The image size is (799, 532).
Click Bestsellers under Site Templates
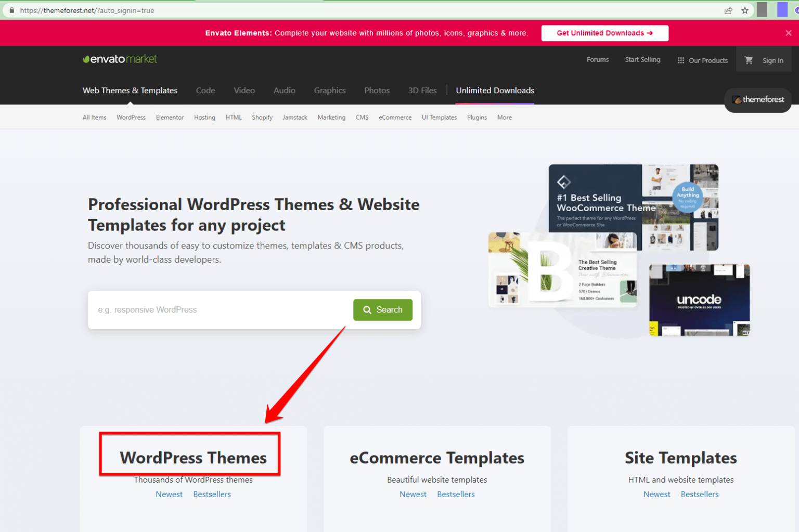700,495
